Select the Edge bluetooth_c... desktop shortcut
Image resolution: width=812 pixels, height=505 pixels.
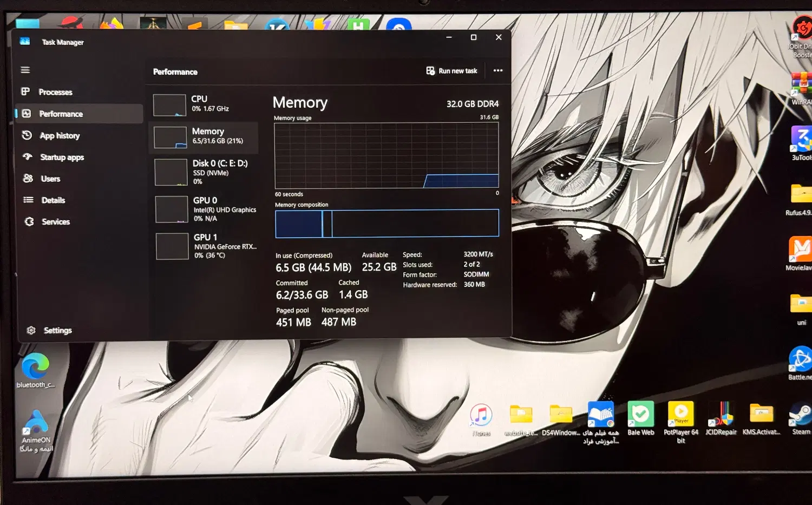tap(35, 371)
